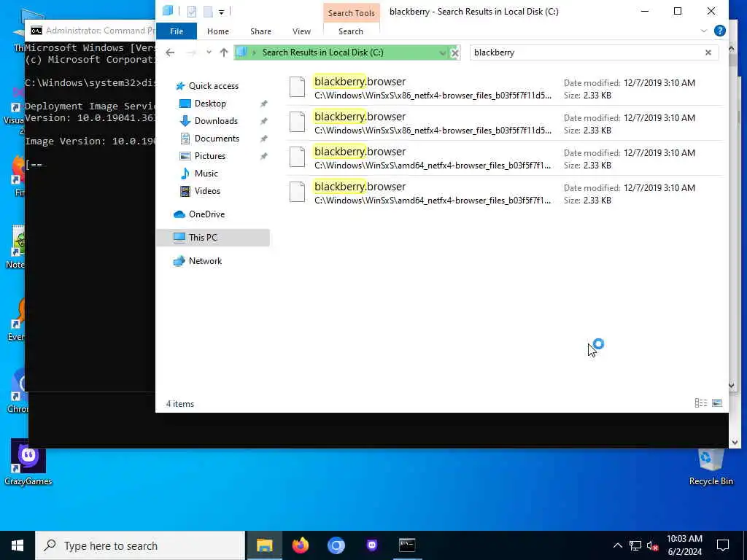This screenshot has width=747, height=560.
Task: Open CrazyGames app from the taskbar
Action: (x=371, y=545)
